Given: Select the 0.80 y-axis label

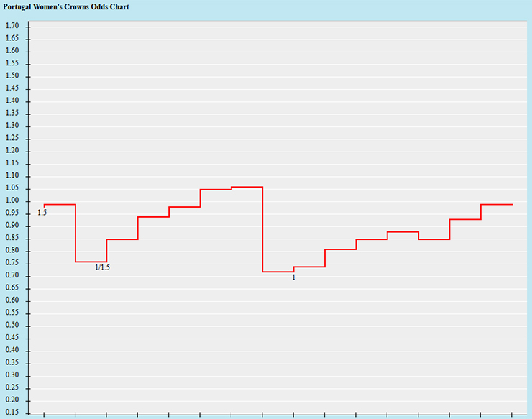Looking at the screenshot, I should pos(12,251).
